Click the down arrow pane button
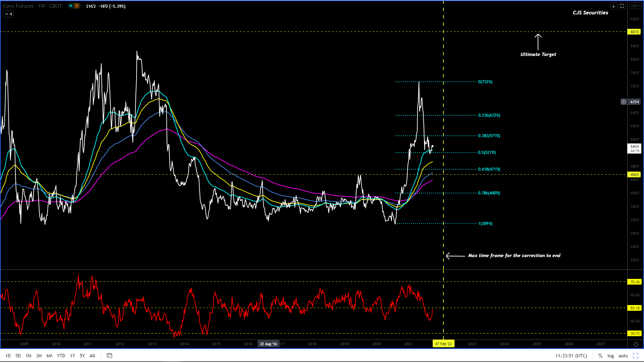The width and height of the screenshot is (644, 362). click(613, 6)
